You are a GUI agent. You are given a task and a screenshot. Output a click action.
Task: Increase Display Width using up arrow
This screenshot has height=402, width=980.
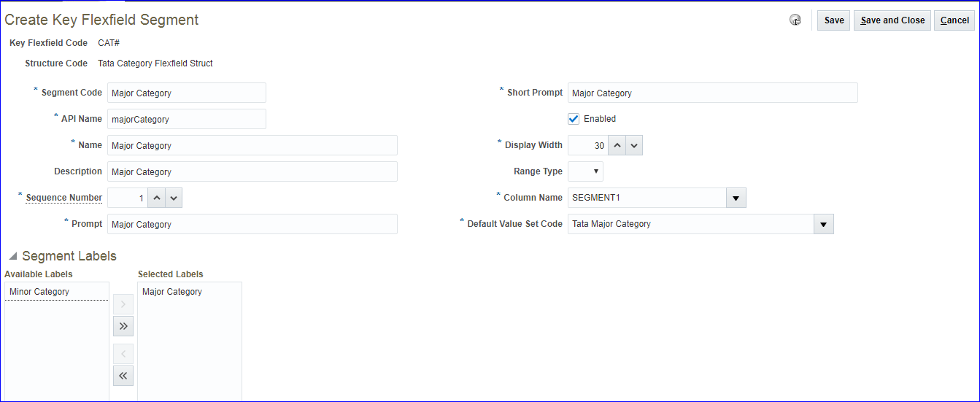pos(617,145)
